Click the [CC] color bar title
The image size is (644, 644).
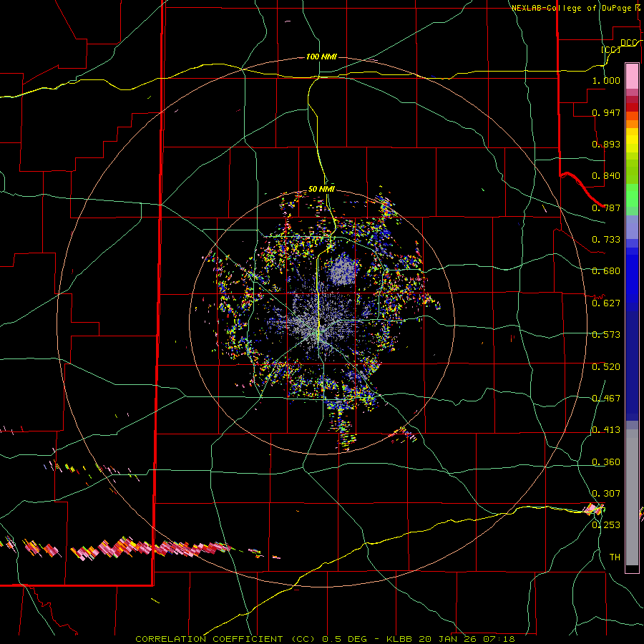click(611, 49)
